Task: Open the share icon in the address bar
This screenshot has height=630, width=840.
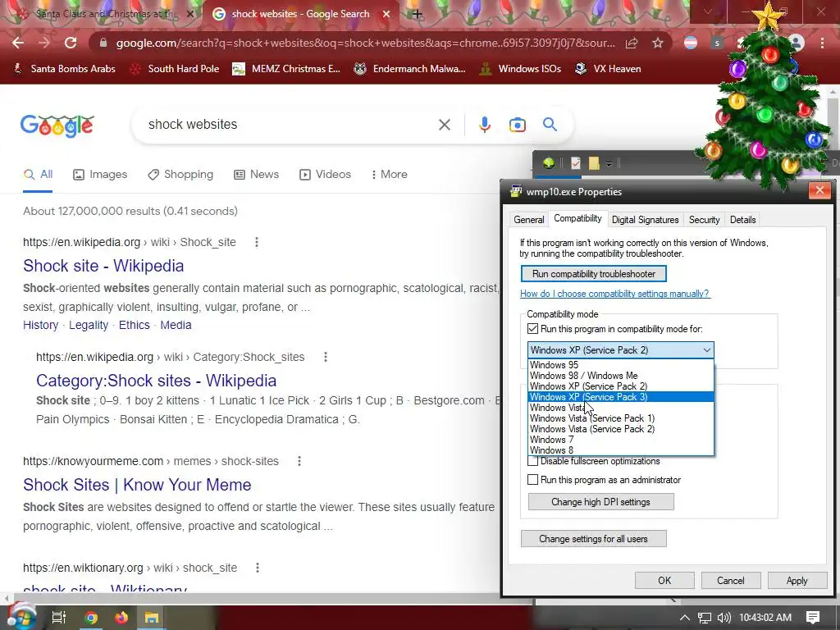Action: (632, 43)
